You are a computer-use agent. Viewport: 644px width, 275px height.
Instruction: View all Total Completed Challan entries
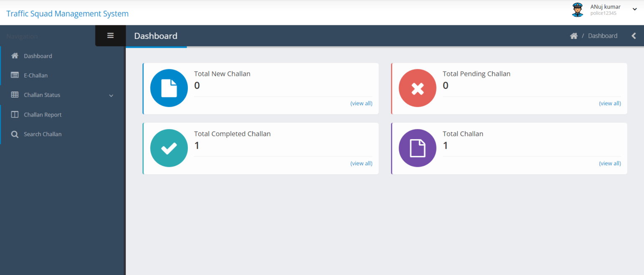(361, 163)
